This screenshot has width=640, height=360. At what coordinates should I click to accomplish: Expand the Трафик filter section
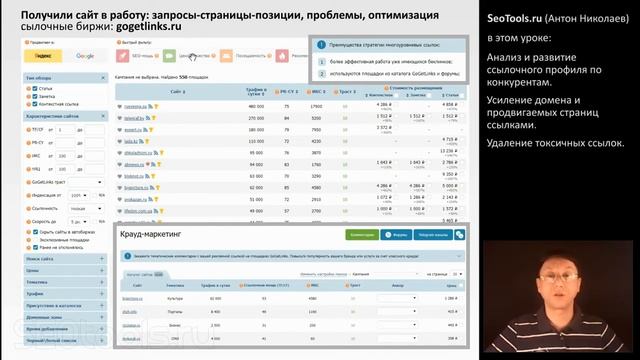[x=65, y=294]
